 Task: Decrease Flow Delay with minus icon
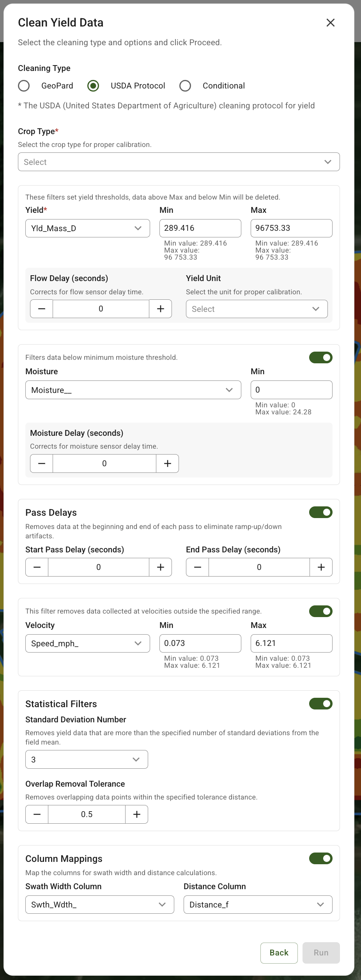42,309
